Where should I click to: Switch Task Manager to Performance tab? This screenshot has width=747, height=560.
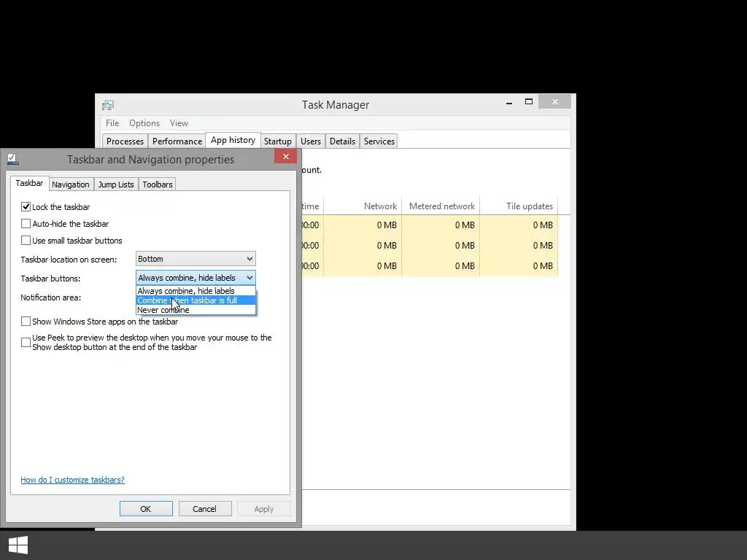coord(177,141)
